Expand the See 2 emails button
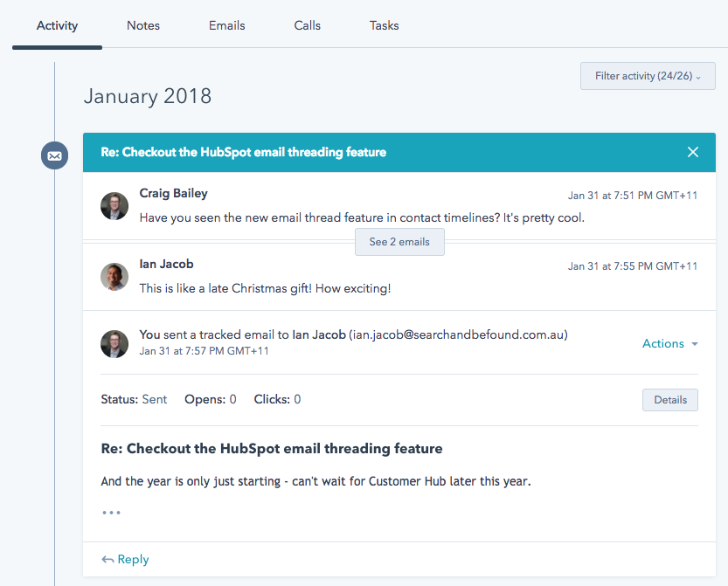 [x=399, y=242]
